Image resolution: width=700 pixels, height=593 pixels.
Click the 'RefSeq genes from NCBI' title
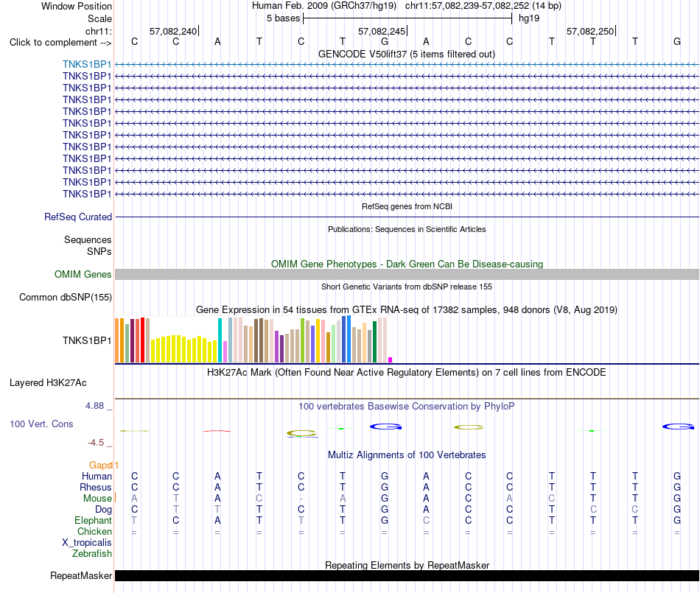point(407,206)
